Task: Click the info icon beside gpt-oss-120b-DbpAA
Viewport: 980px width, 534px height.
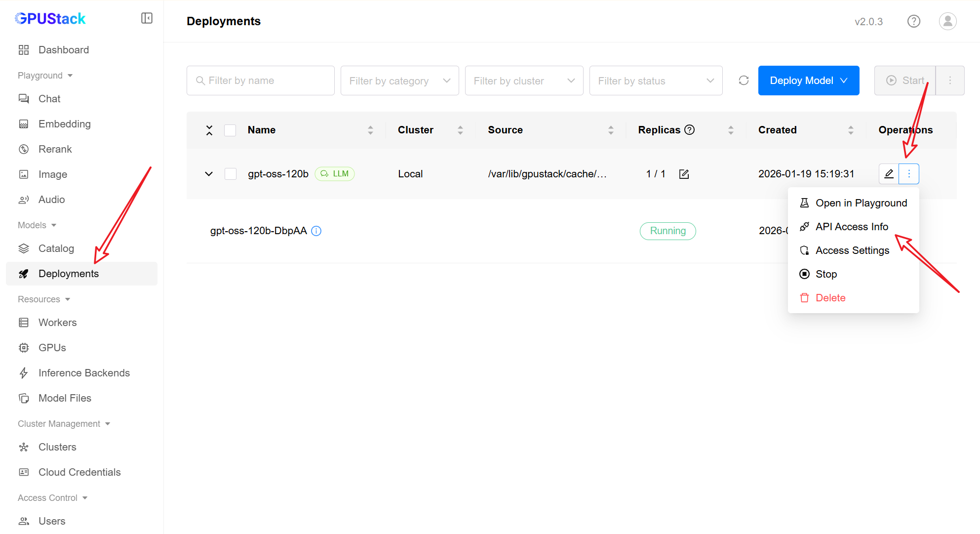Action: [x=316, y=231]
